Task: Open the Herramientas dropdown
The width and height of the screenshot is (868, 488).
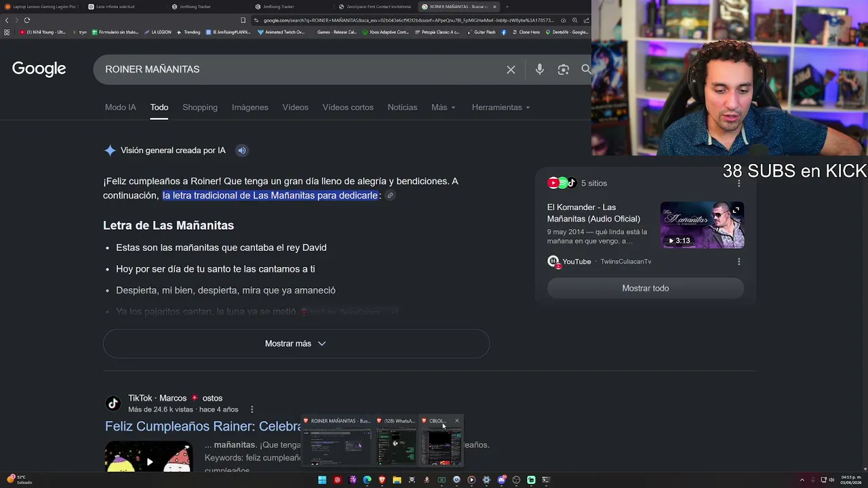Action: coord(501,107)
